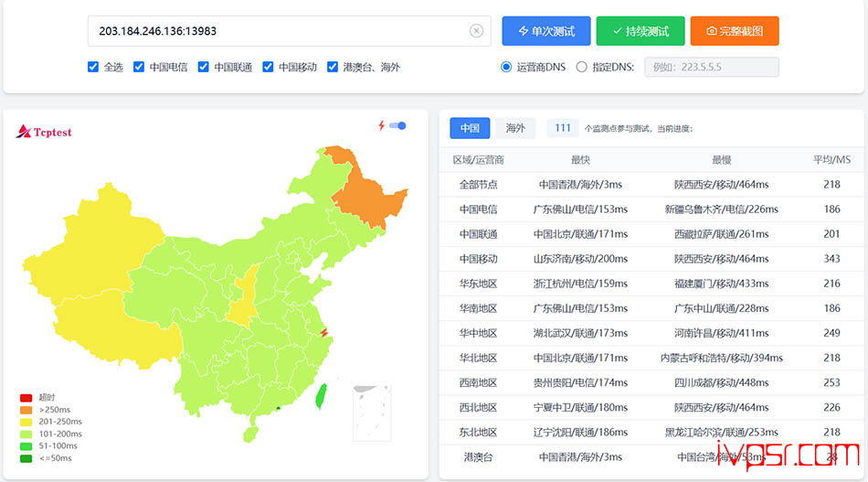
Task: Click the 平均/MS column header
Action: (x=831, y=160)
